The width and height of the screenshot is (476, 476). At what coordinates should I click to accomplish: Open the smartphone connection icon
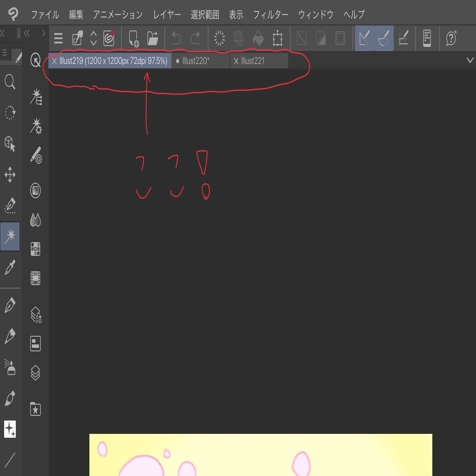coord(427,38)
